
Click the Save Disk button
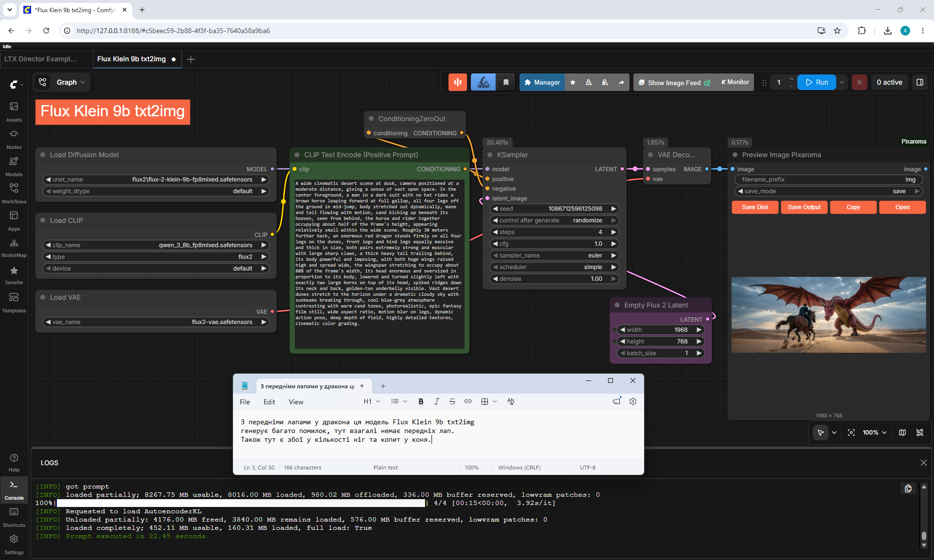[x=755, y=207]
